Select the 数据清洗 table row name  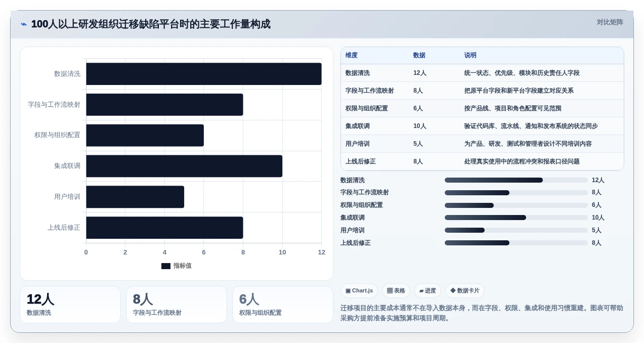pos(358,73)
